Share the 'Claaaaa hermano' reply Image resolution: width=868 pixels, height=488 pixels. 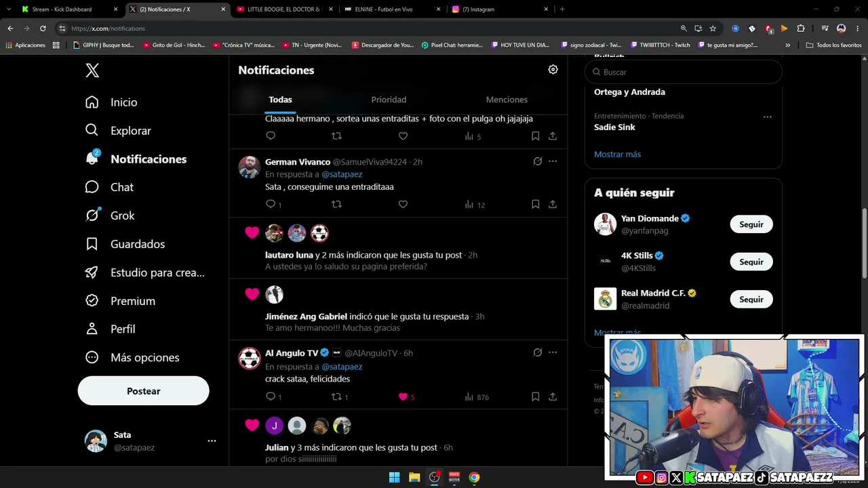(553, 136)
